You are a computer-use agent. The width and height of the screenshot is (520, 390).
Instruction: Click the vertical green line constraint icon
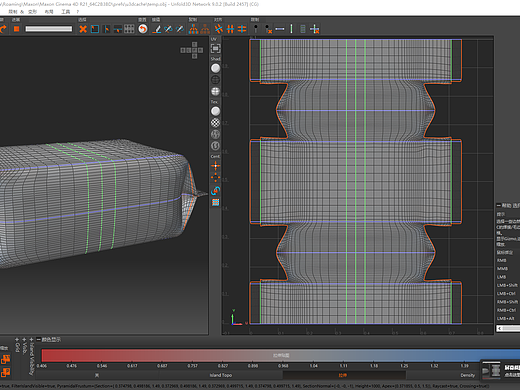(291, 29)
